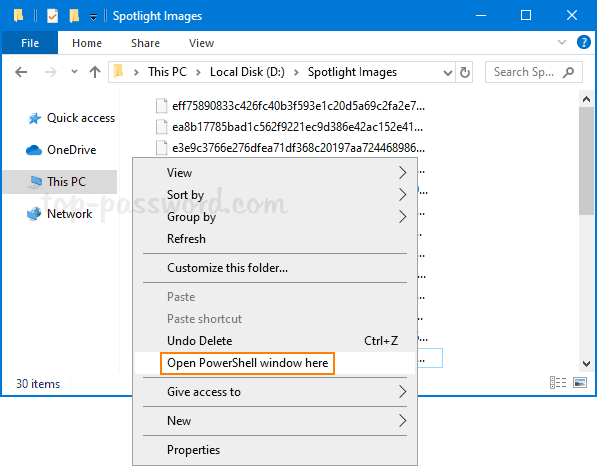Expand the address bar history dropdown

(448, 72)
